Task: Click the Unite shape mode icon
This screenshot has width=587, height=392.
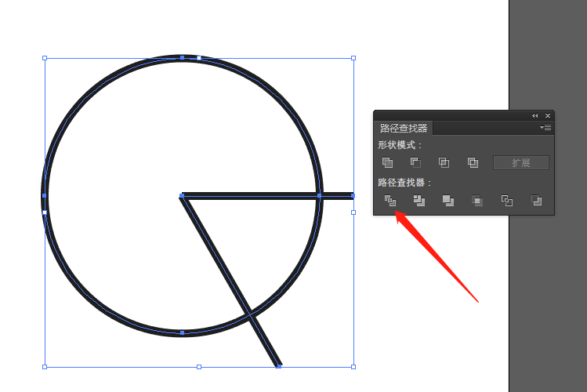Action: (387, 162)
